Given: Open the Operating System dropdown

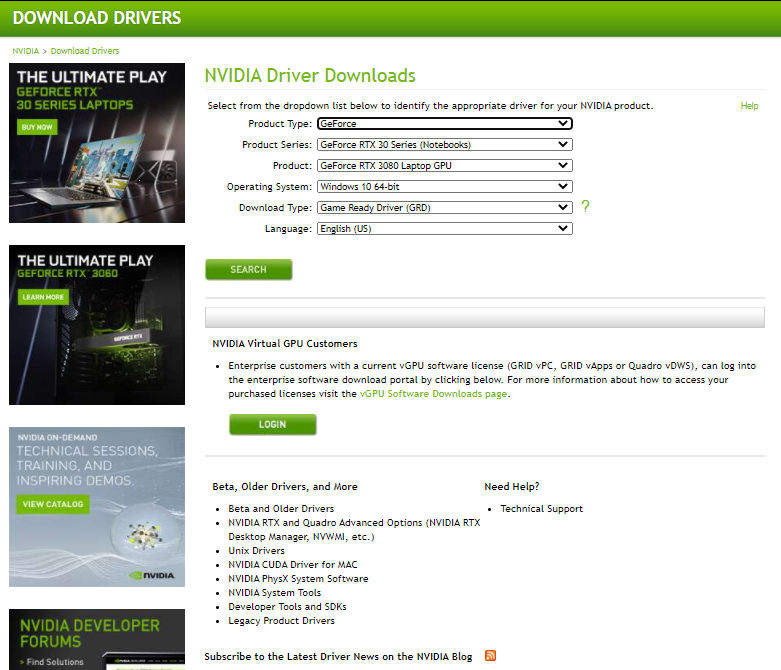Looking at the screenshot, I should (x=445, y=186).
